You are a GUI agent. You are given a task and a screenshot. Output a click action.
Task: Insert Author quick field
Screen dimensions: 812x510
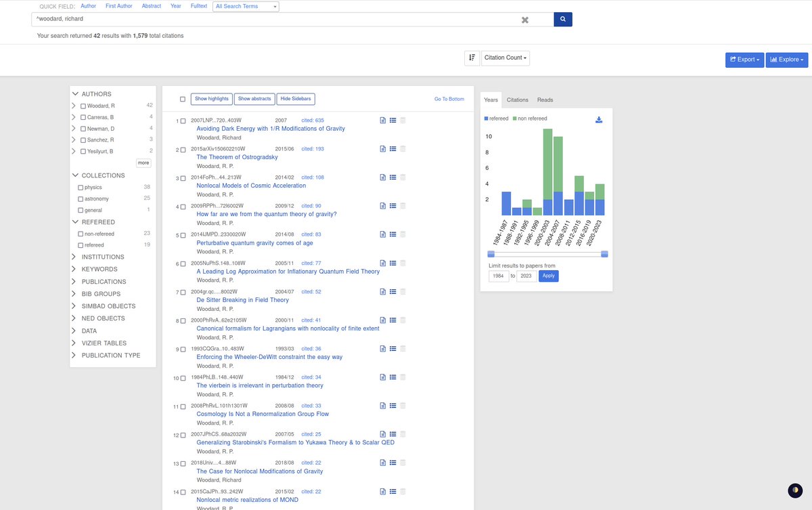89,6
